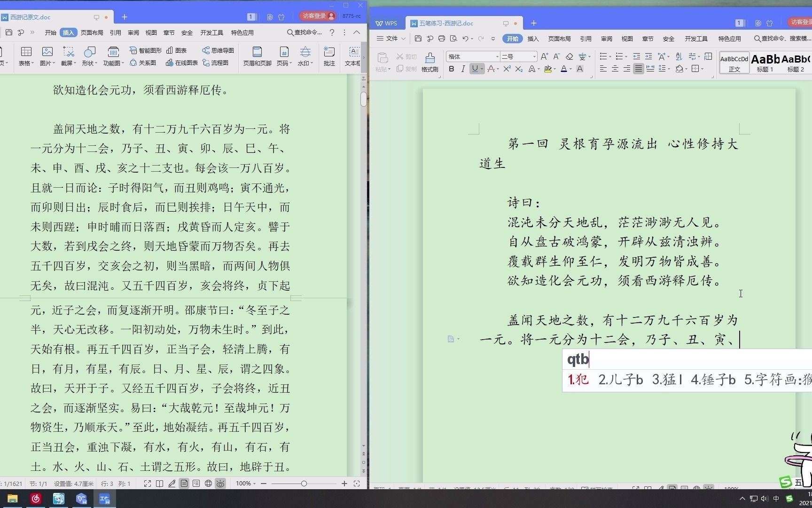Image resolution: width=812 pixels, height=508 pixels.
Task: Insert a picture in the left window
Action: [x=47, y=56]
